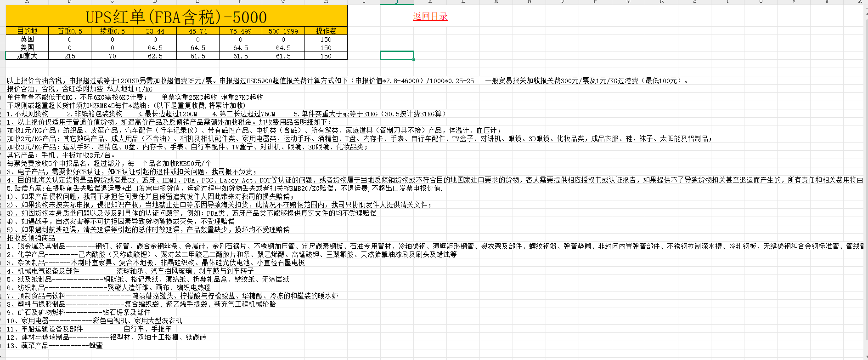Click the 5、纸及纸制品 row
The width and height of the screenshot is (868, 360).
pyautogui.click(x=148, y=280)
